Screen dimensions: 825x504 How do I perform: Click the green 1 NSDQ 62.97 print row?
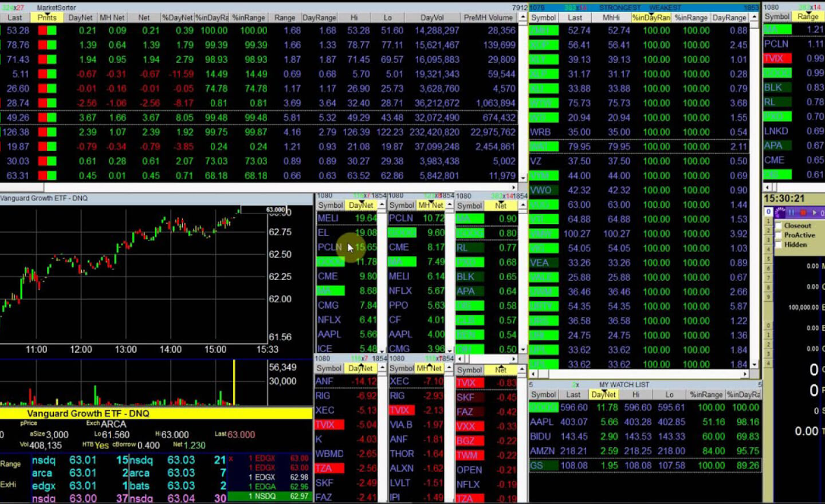click(270, 496)
